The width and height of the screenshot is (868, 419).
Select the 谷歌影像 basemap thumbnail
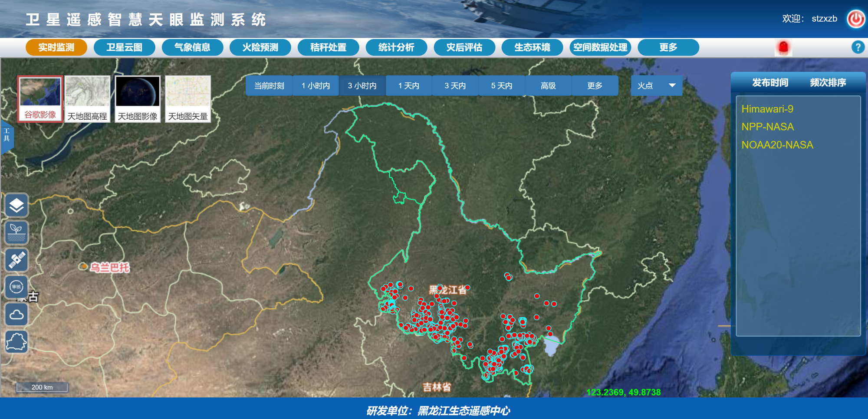[x=40, y=98]
